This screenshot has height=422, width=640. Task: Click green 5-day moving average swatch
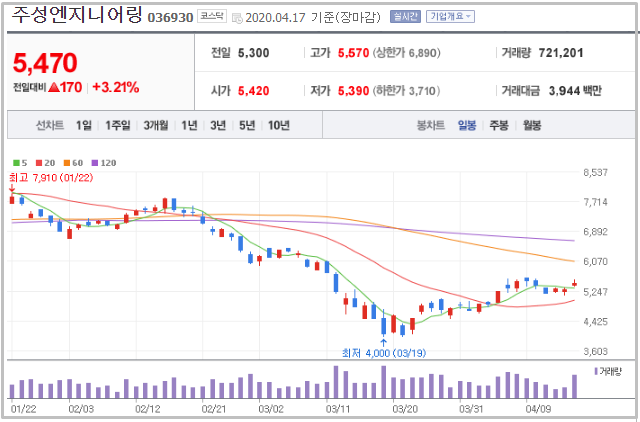tap(16, 163)
